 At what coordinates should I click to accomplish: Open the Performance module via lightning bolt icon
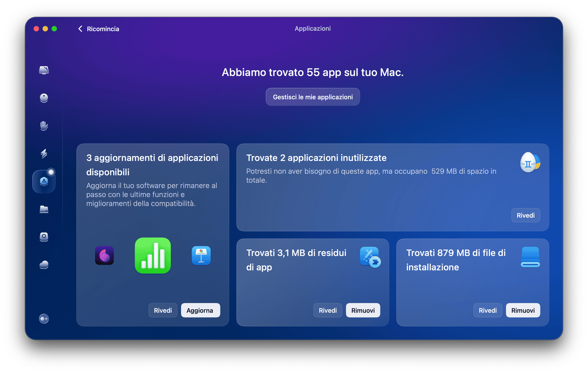(44, 154)
